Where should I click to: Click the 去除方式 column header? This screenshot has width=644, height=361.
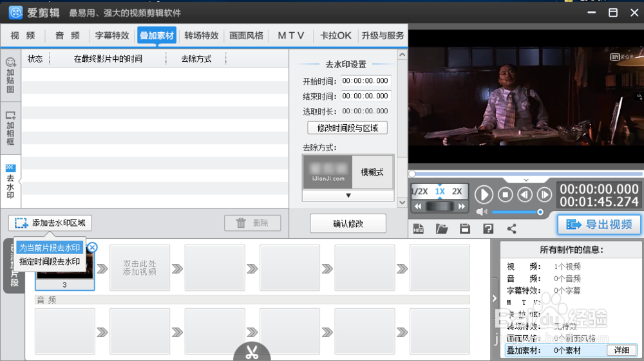tap(196, 59)
